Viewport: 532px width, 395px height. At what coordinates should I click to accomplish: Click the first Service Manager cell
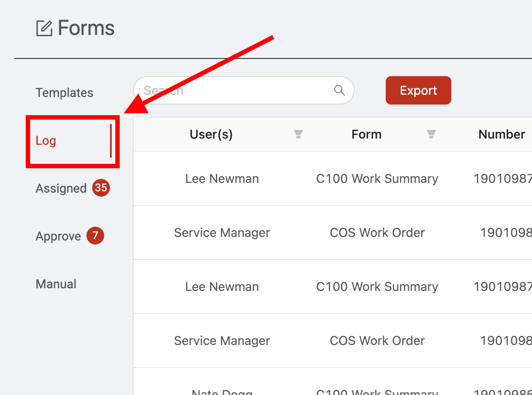[222, 232]
